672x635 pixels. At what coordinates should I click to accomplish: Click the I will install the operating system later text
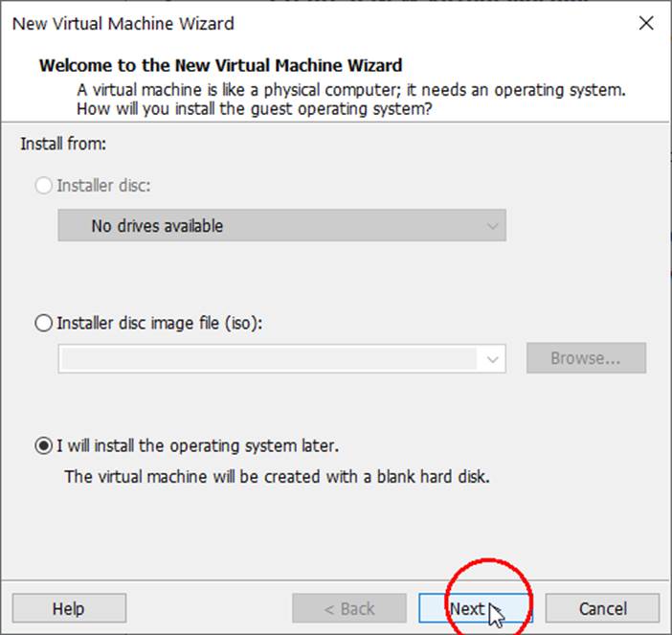197,445
